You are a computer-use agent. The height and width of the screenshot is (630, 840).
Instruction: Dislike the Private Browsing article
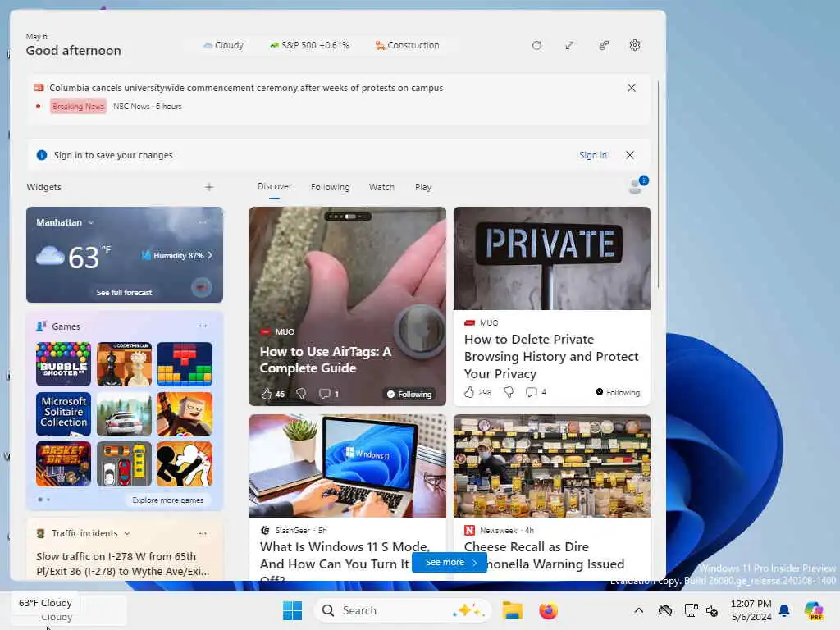[x=509, y=392]
